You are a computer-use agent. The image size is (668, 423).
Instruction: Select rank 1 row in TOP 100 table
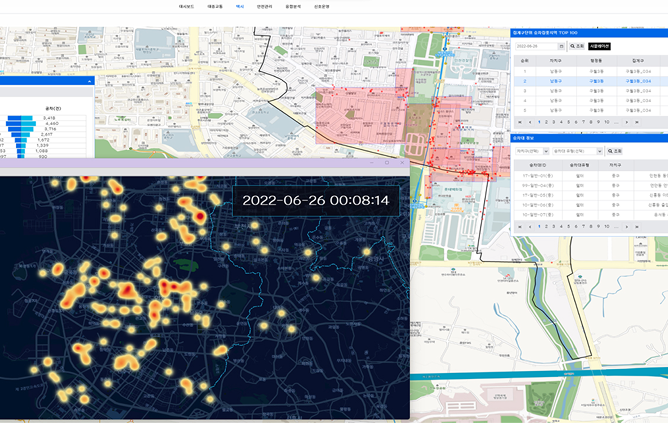pyautogui.click(x=590, y=72)
